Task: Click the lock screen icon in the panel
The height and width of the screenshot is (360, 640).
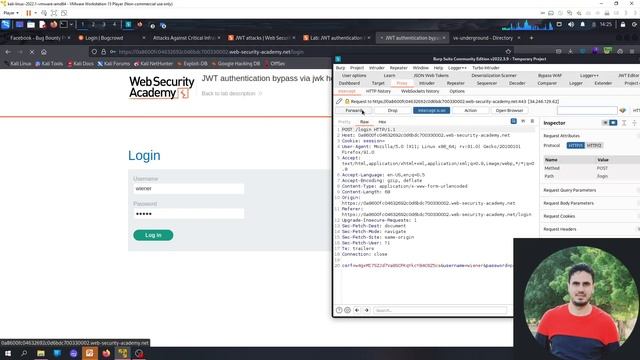Action: click(623, 24)
